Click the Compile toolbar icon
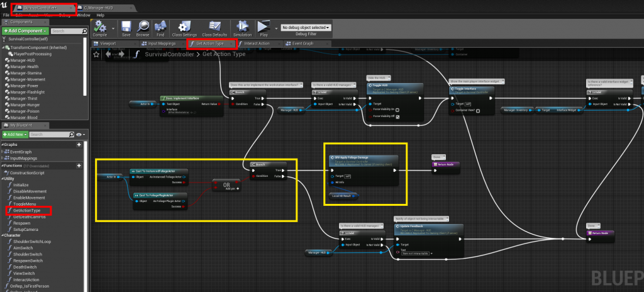Screen dimensions: 644x292 101,29
